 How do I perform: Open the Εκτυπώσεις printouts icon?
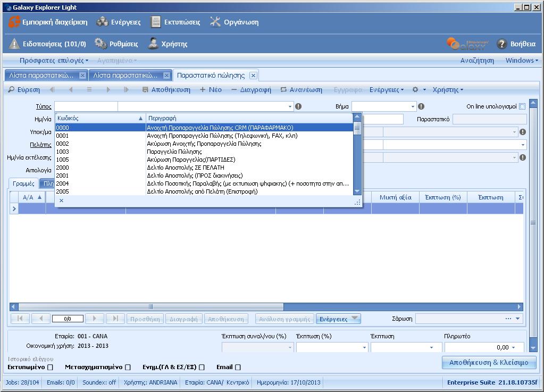[156, 22]
